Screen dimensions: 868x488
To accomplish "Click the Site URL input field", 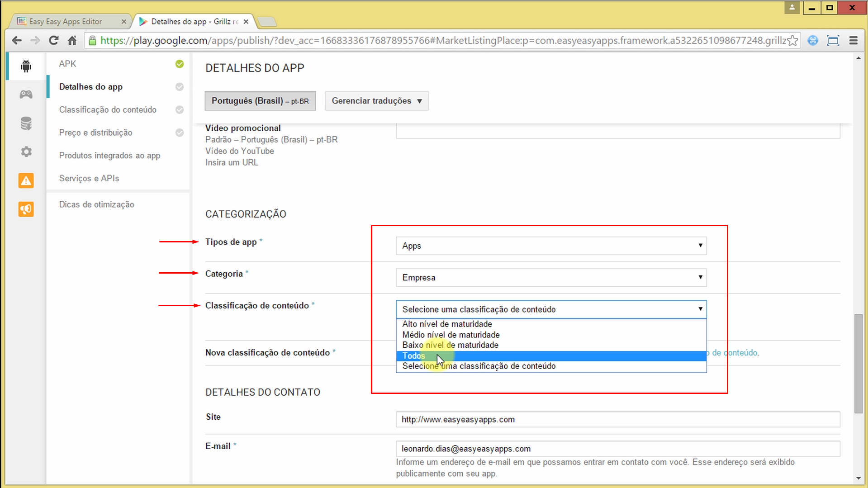I will (617, 419).
